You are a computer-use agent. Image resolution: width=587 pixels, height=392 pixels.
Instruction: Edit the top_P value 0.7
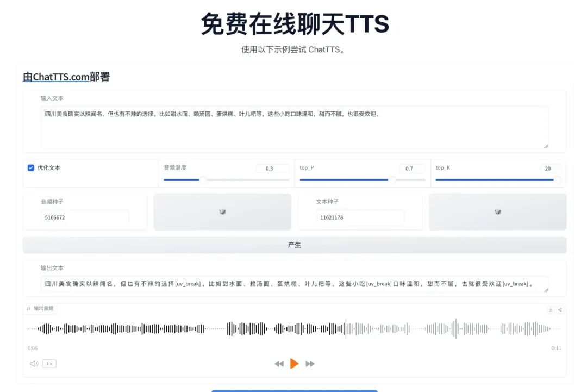click(412, 169)
